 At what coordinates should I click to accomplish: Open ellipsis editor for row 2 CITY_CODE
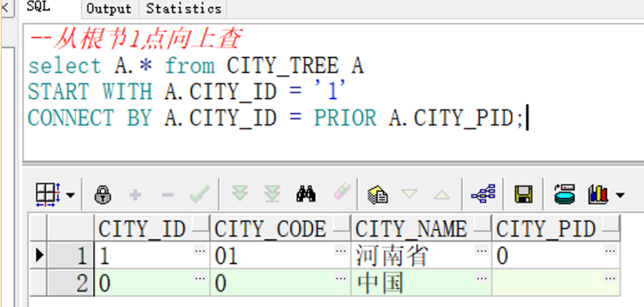click(x=341, y=278)
